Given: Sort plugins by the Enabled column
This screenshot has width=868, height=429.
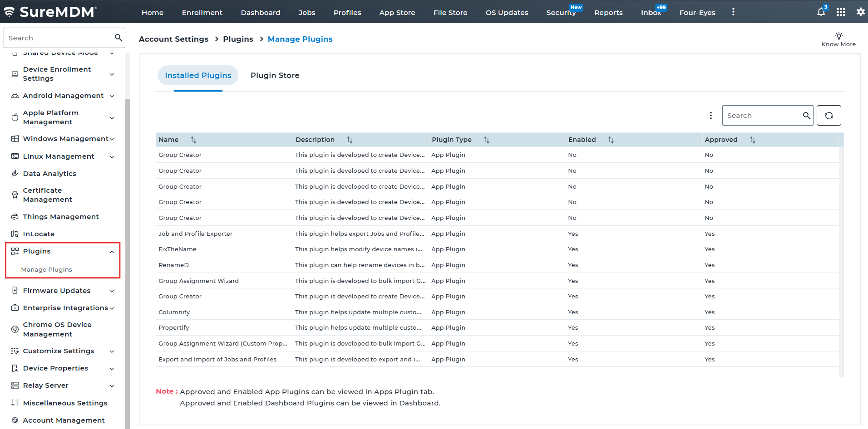Looking at the screenshot, I should pyautogui.click(x=611, y=140).
